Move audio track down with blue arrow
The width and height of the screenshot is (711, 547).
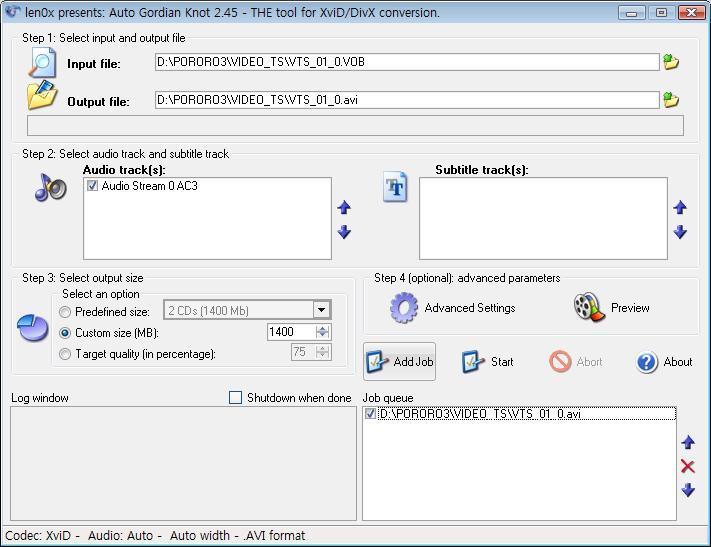[344, 232]
